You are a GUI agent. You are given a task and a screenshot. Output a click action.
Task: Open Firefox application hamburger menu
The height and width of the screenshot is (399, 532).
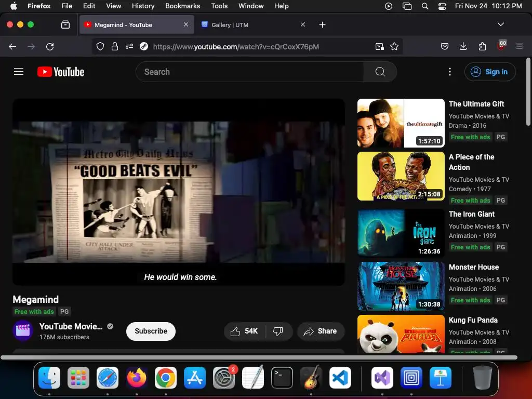pos(519,46)
